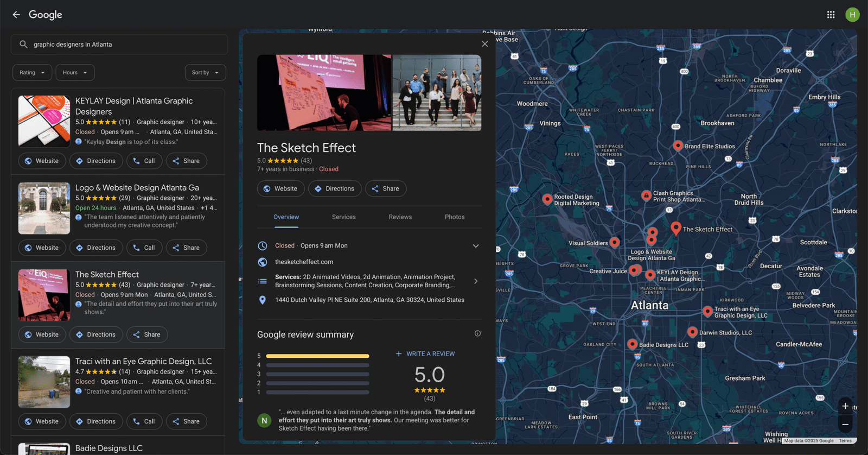Share the Traci with an Eye listing
This screenshot has width=868, height=455.
(x=187, y=421)
